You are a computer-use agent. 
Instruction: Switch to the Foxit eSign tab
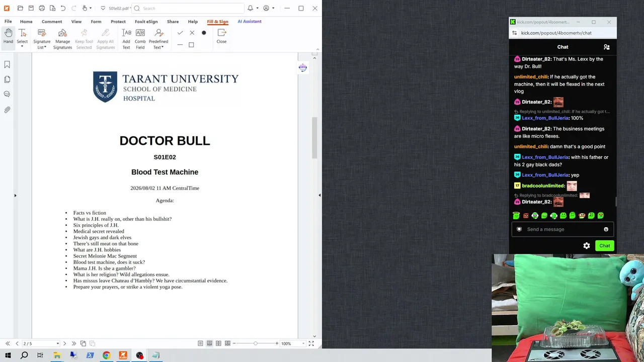coord(146,22)
